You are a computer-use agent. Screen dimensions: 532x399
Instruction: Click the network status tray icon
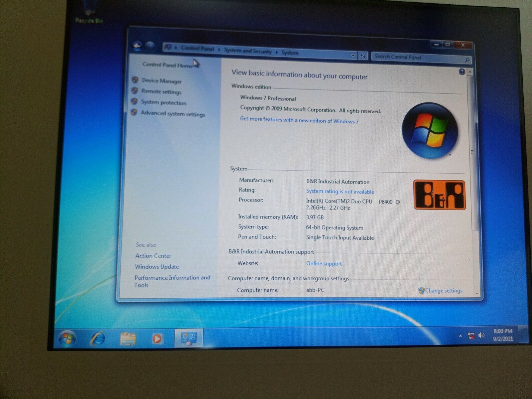[471, 335]
